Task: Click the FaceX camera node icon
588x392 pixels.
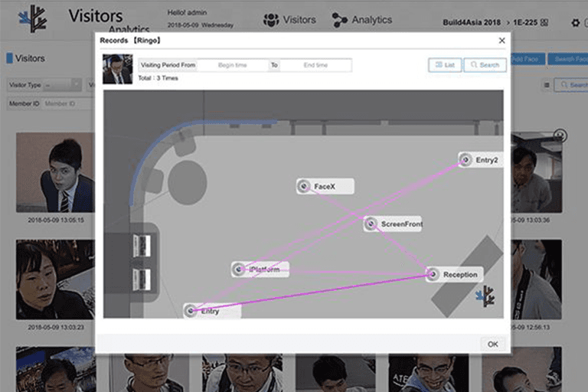Action: click(x=303, y=186)
